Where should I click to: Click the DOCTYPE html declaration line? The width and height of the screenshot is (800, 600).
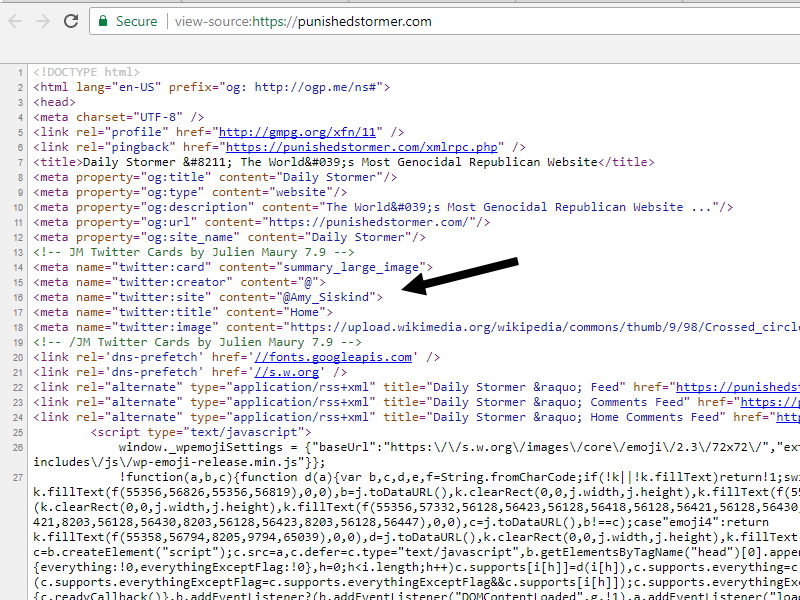pos(86,72)
